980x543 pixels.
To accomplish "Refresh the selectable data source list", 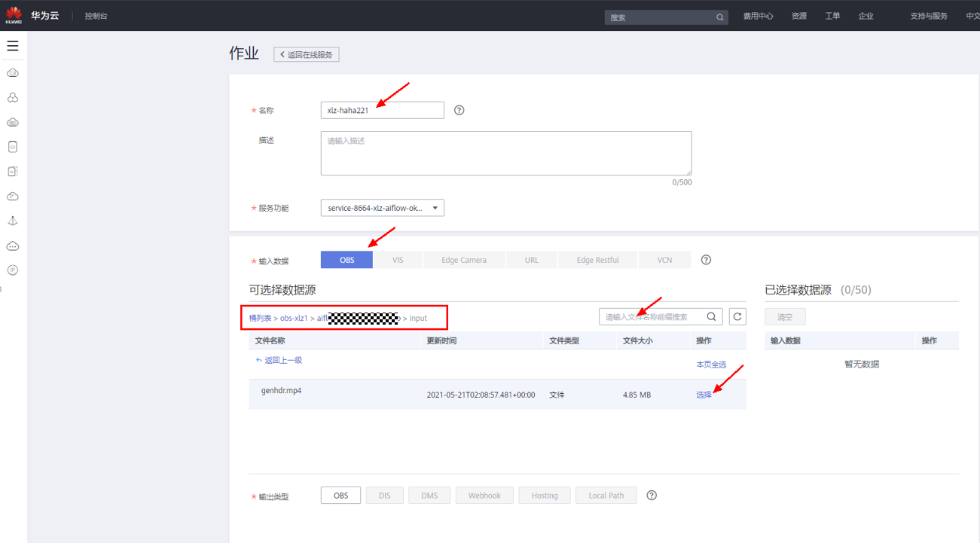I will 737,317.
